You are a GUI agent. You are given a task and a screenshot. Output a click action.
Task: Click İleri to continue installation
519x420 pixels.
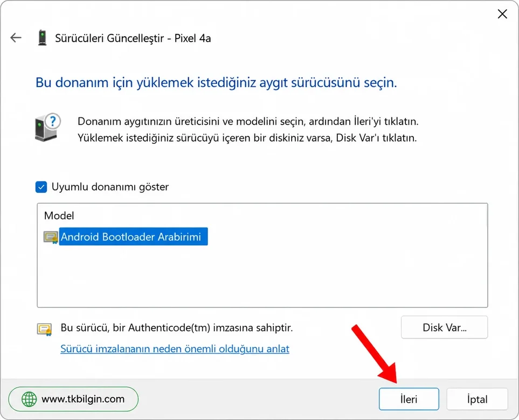409,399
